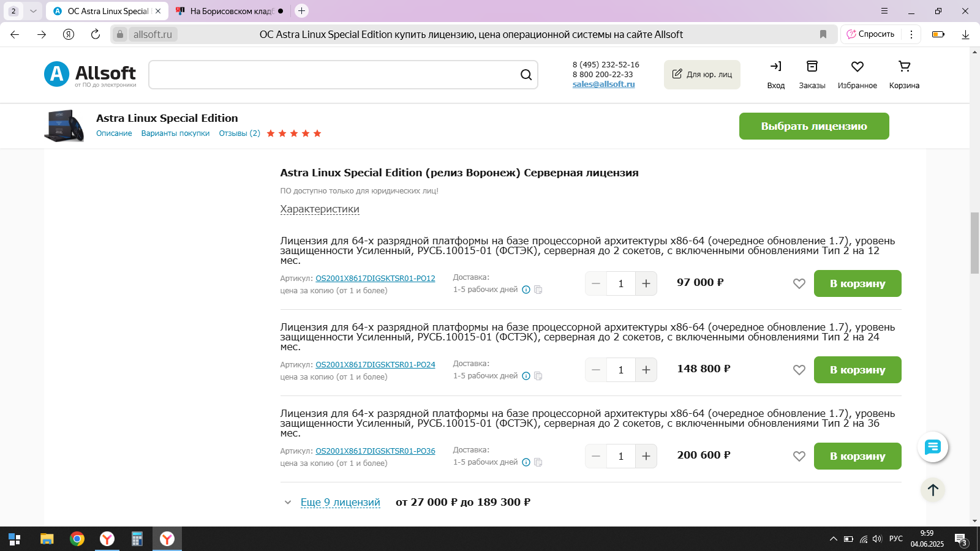The width and height of the screenshot is (980, 551).
Task: Open a new browser tab
Action: 301,11
